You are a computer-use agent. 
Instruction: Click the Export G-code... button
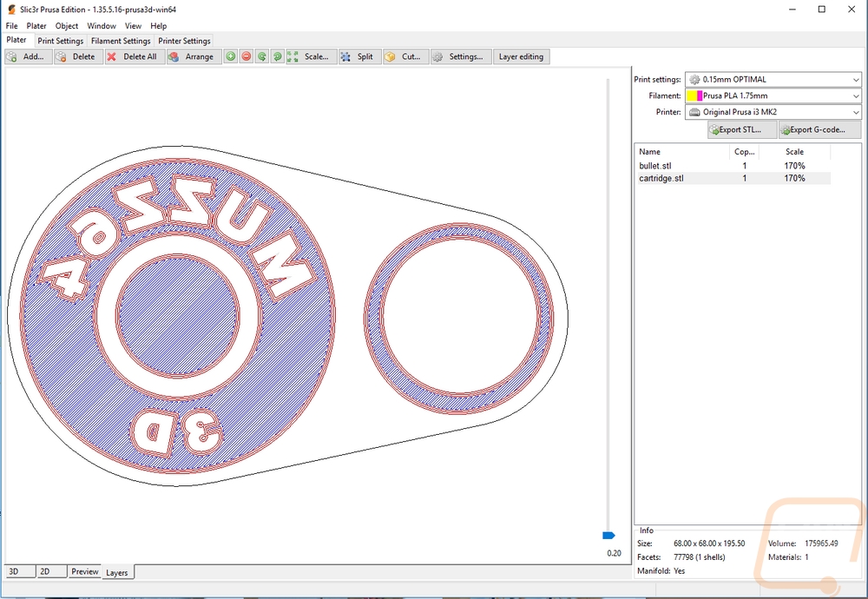click(819, 130)
